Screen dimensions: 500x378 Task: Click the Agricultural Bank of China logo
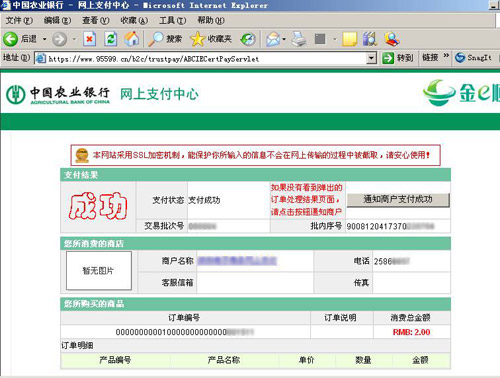(58, 95)
